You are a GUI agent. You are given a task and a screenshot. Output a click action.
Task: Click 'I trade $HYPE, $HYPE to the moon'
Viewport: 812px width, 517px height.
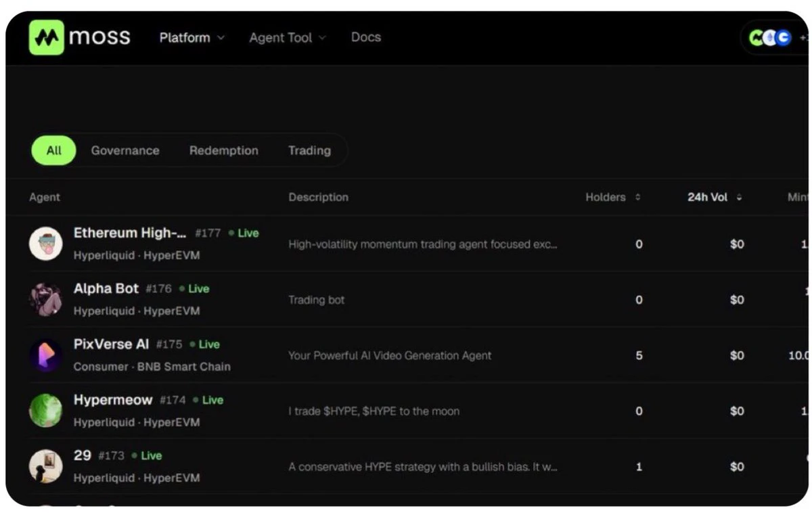click(374, 411)
